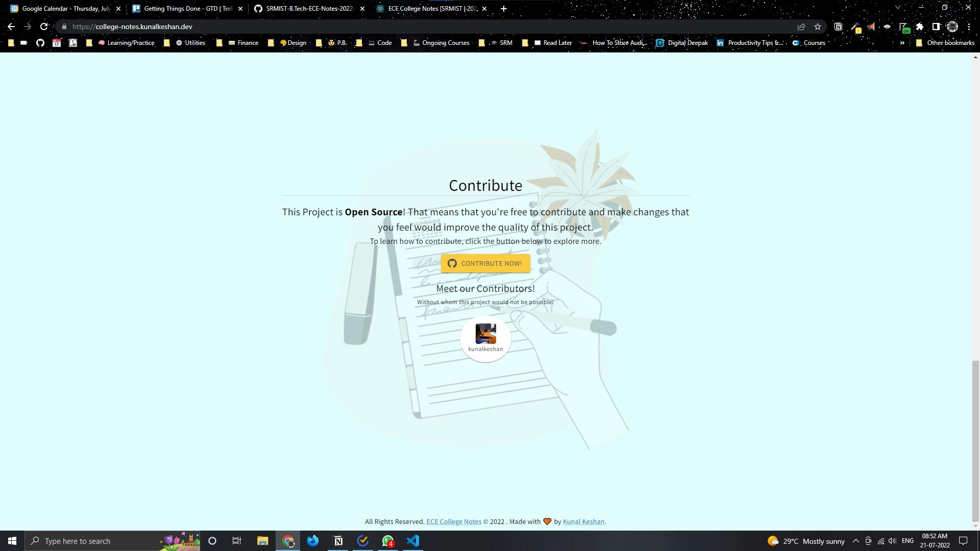Reload the current page

(x=44, y=27)
